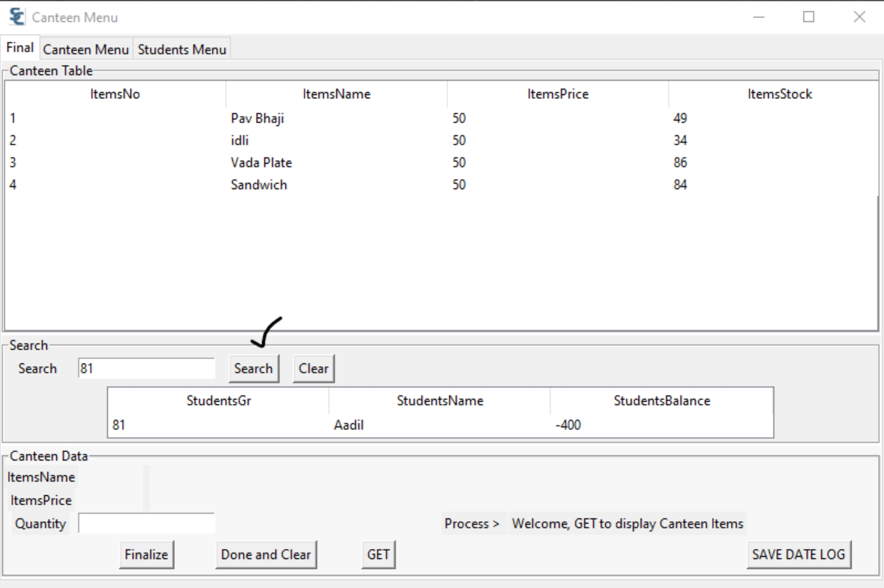Click inside the Search text field

(x=146, y=369)
